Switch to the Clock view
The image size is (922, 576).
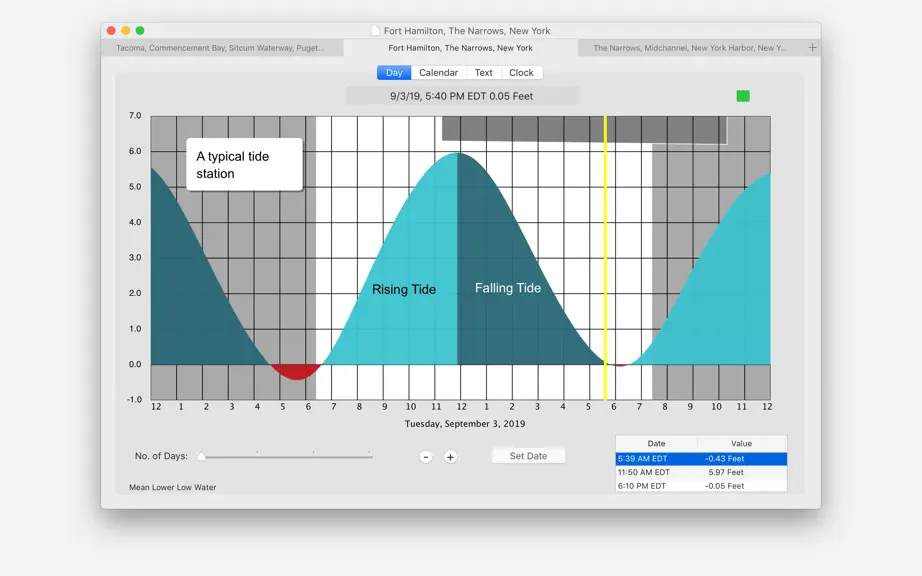521,72
